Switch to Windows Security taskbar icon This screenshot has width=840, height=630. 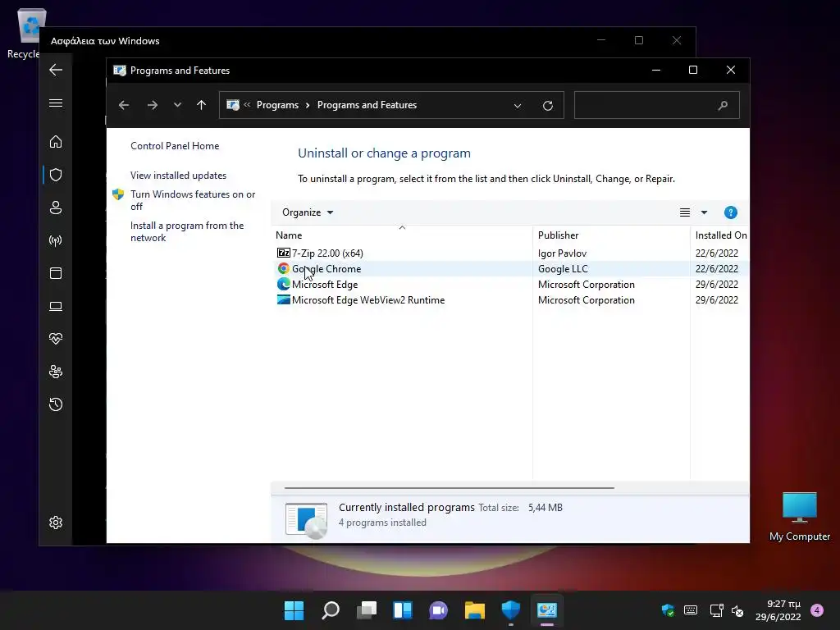click(x=510, y=610)
